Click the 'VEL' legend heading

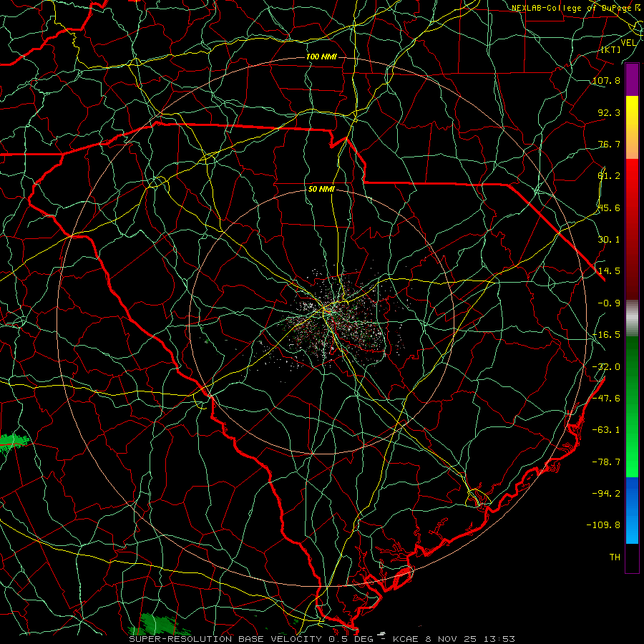click(629, 43)
